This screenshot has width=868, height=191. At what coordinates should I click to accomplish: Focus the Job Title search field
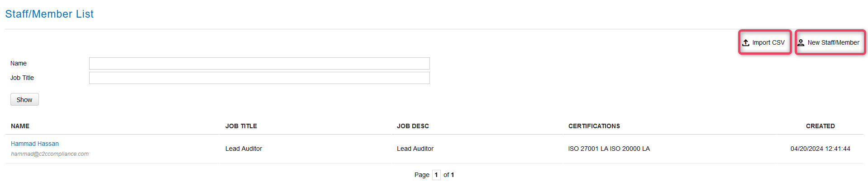coord(259,78)
